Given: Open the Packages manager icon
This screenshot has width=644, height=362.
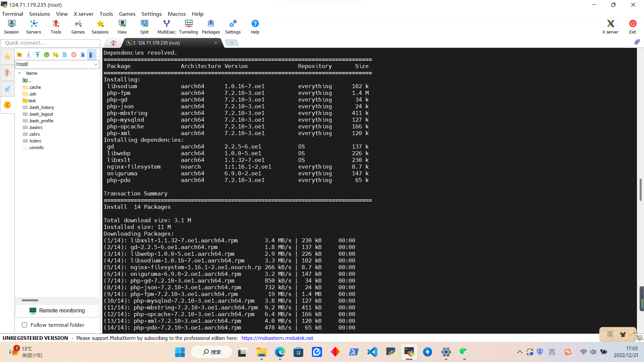Looking at the screenshot, I should click(x=211, y=26).
